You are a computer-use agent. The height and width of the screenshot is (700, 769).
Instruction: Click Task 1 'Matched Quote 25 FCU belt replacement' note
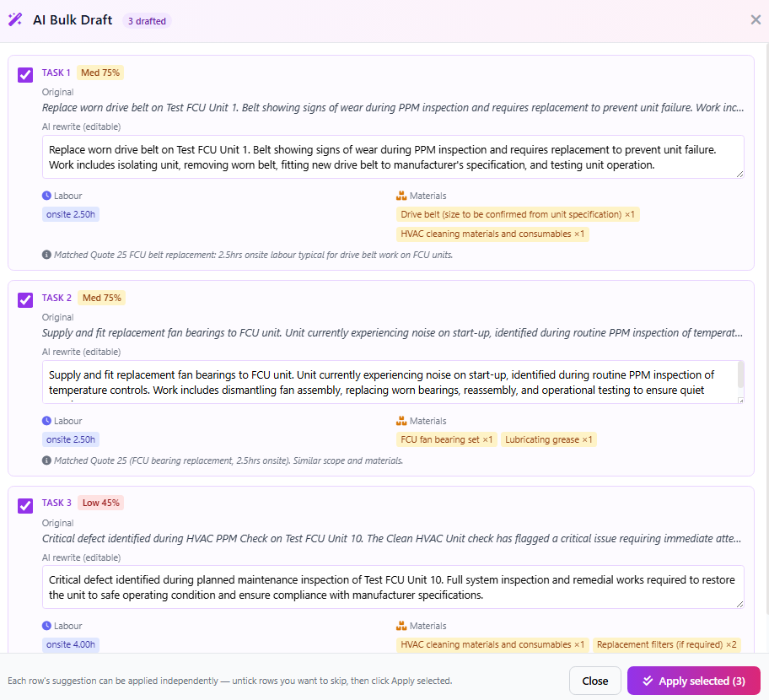[253, 255]
